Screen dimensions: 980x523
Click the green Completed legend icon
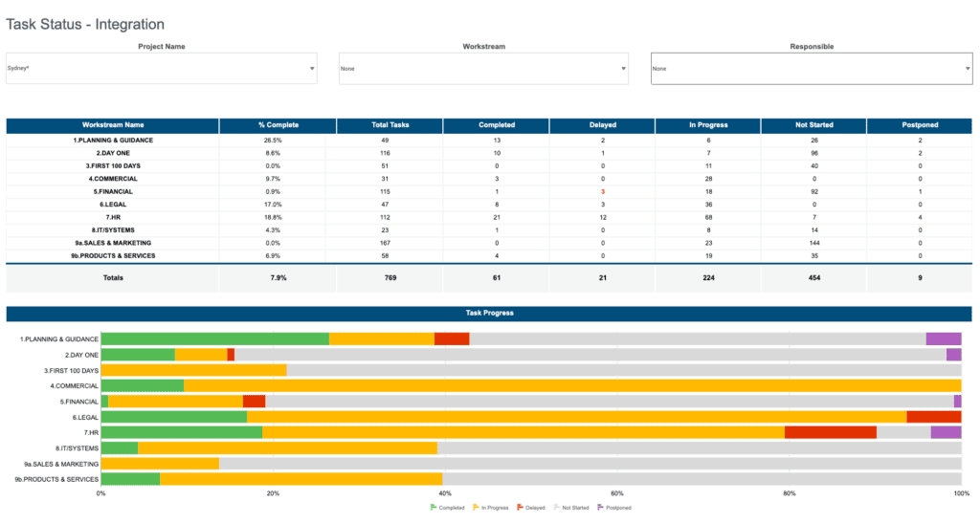433,507
